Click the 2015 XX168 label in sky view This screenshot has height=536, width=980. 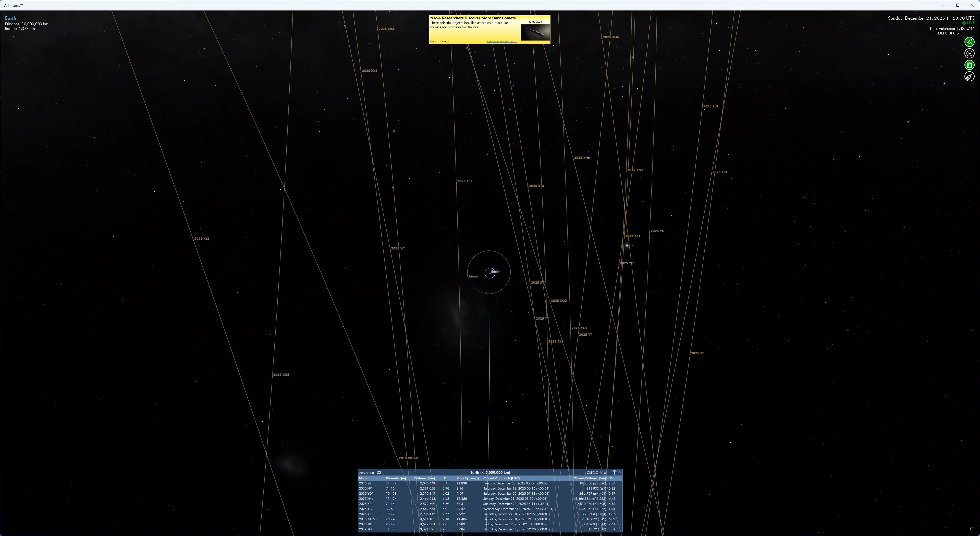pyautogui.click(x=409, y=458)
